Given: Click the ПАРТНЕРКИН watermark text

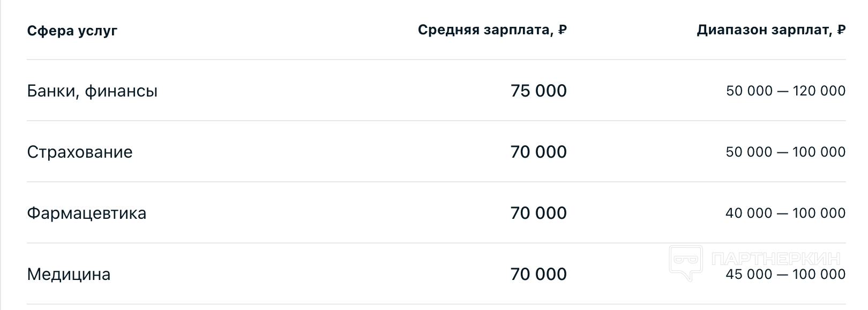Looking at the screenshot, I should [x=775, y=259].
